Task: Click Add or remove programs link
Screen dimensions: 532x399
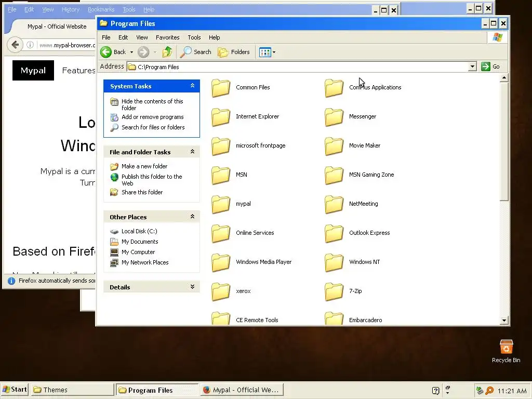Action: (x=152, y=117)
